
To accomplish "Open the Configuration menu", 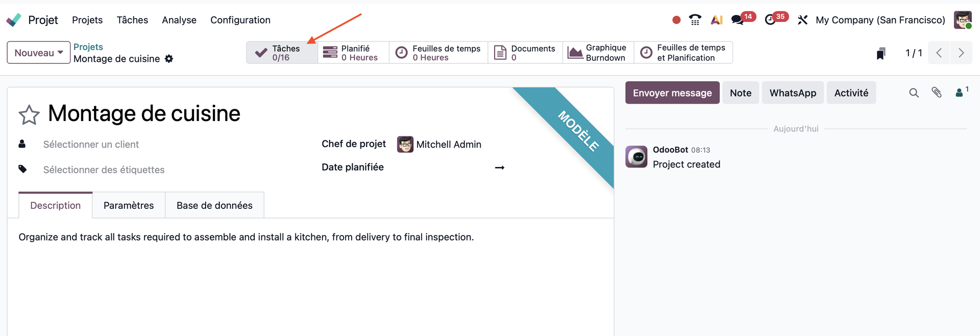I will (240, 20).
